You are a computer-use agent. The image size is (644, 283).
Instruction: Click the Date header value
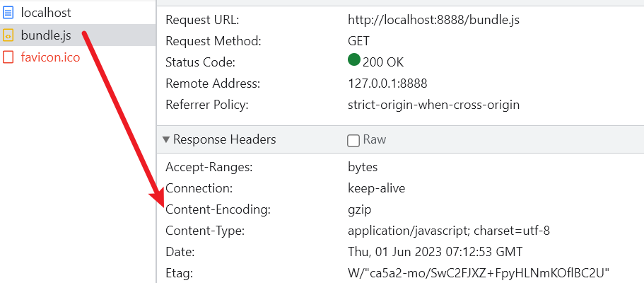coord(435,251)
